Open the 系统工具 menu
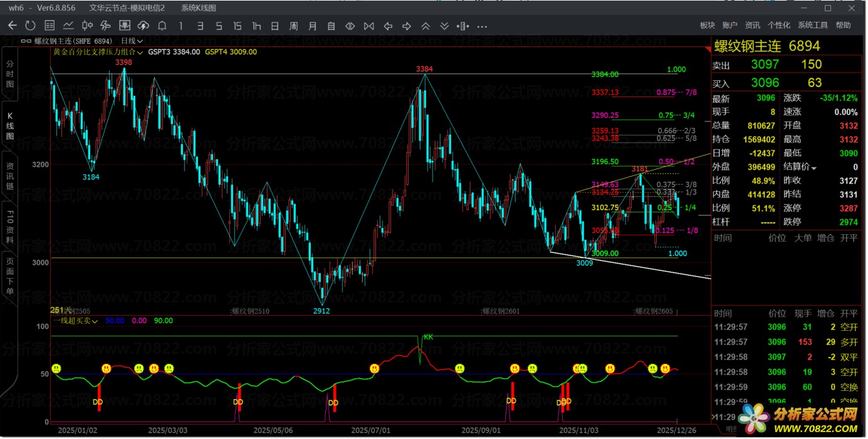Viewport: 868px width, 439px height. (x=813, y=25)
